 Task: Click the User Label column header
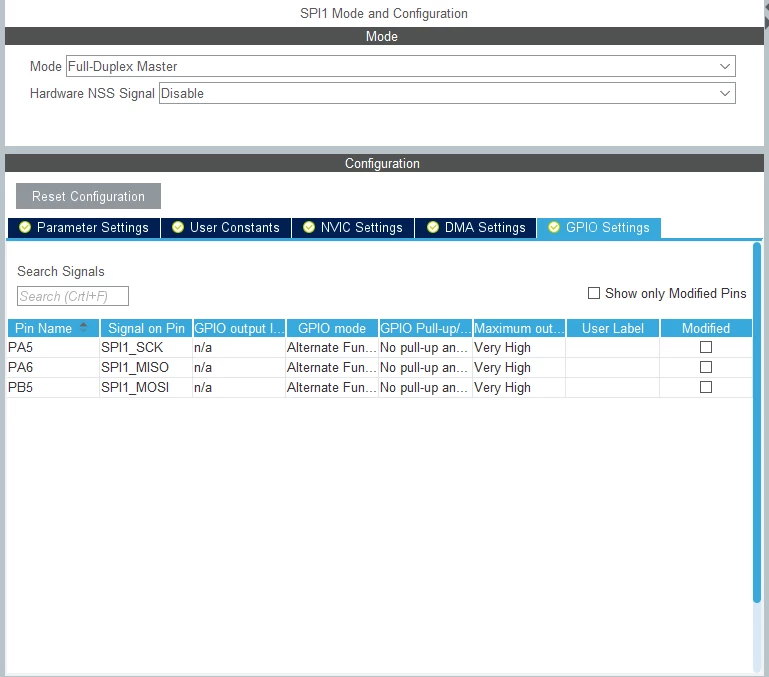[x=613, y=328]
